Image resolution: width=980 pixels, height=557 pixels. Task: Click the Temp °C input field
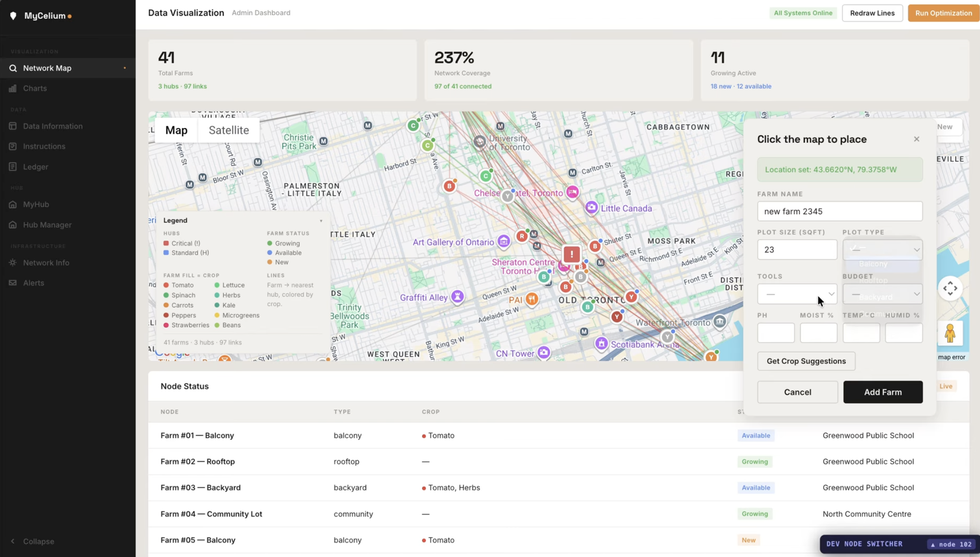click(861, 333)
